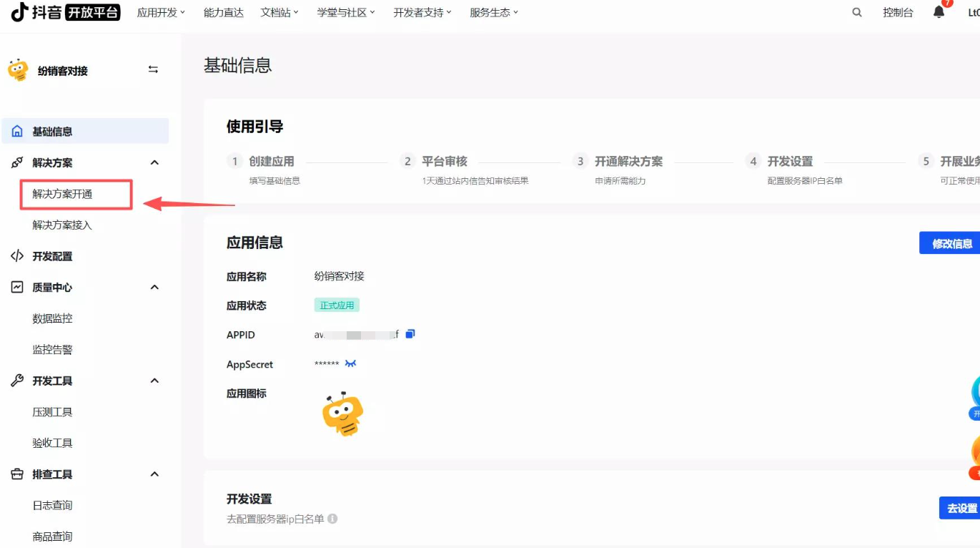Click the 纷销客对接 app avatar in sidebar
980x548 pixels.
(18, 70)
